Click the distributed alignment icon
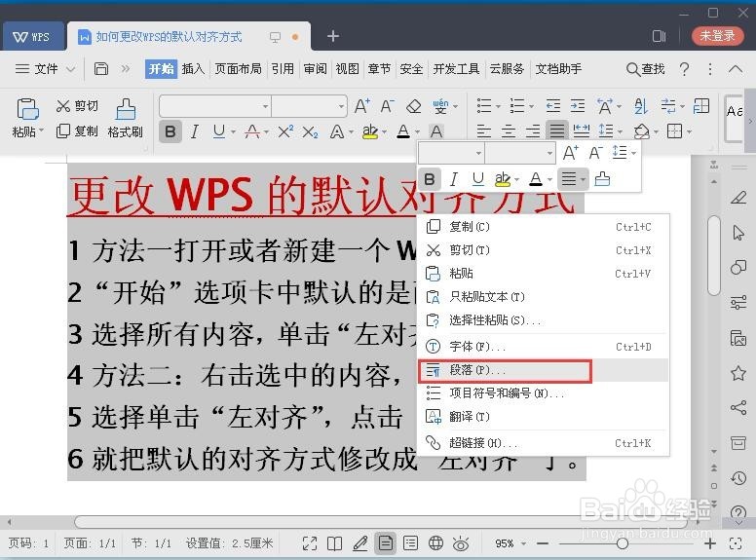 point(581,131)
